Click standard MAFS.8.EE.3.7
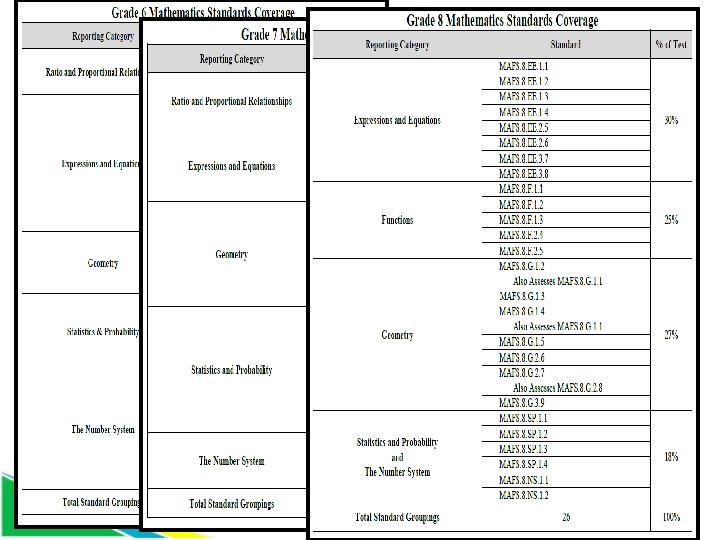The width and height of the screenshot is (720, 540). [523, 158]
